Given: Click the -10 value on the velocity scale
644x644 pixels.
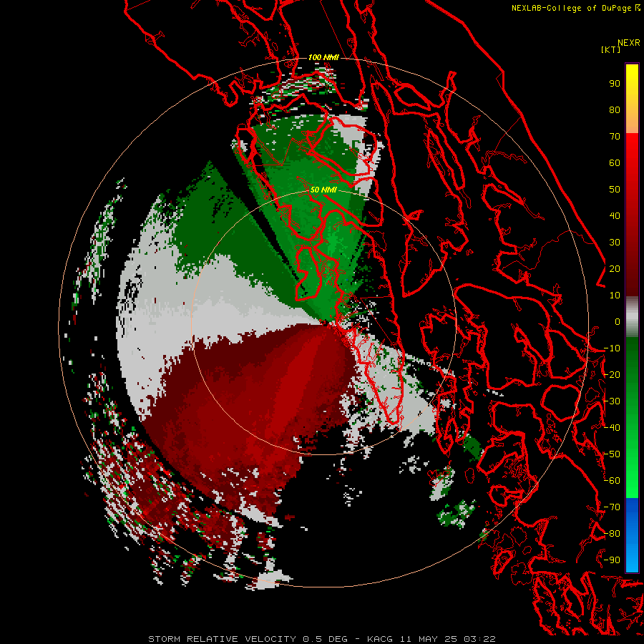Looking at the screenshot, I should click(x=612, y=348).
